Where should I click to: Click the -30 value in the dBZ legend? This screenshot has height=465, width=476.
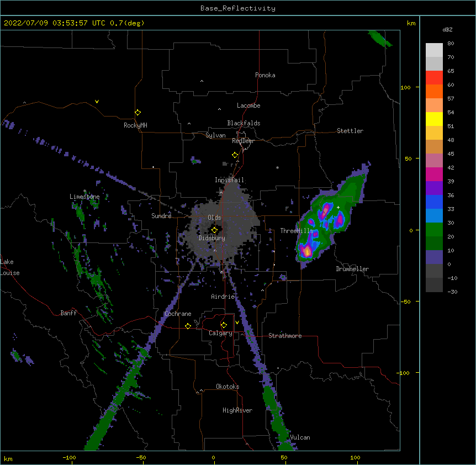pyautogui.click(x=452, y=292)
